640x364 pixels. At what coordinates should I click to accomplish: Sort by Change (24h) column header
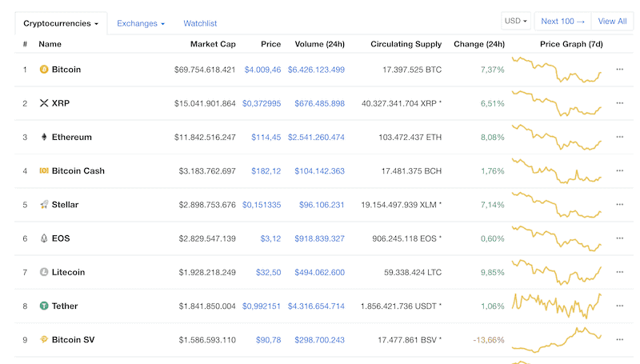point(479,44)
